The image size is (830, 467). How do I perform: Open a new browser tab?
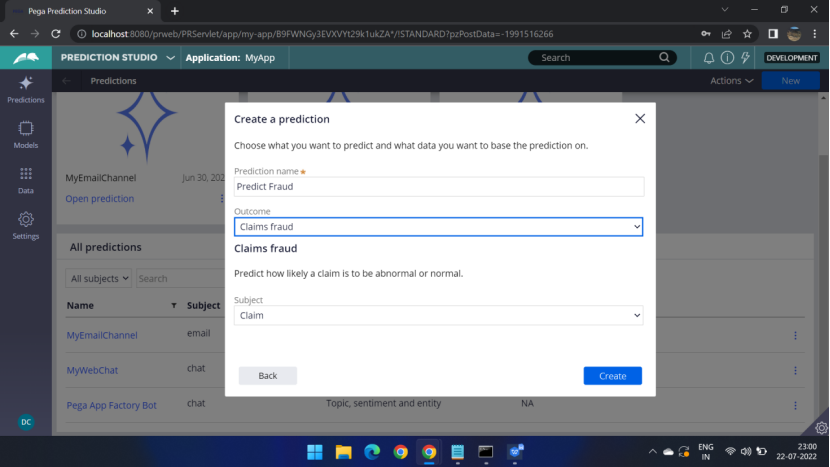pyautogui.click(x=175, y=11)
